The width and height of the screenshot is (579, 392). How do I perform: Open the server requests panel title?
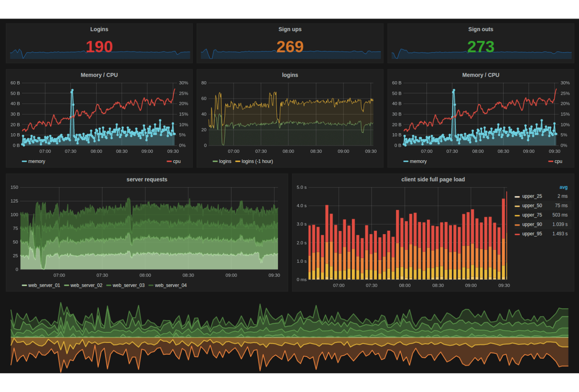click(x=147, y=179)
